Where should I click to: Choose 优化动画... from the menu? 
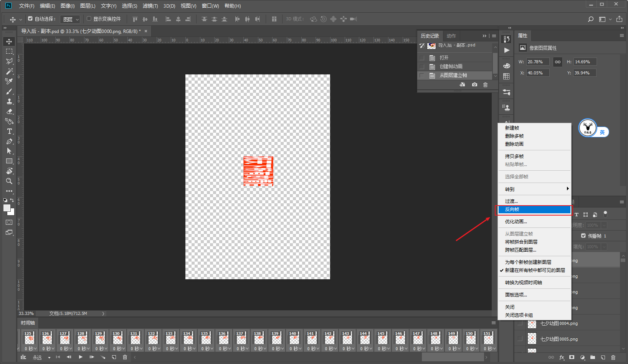534,222
